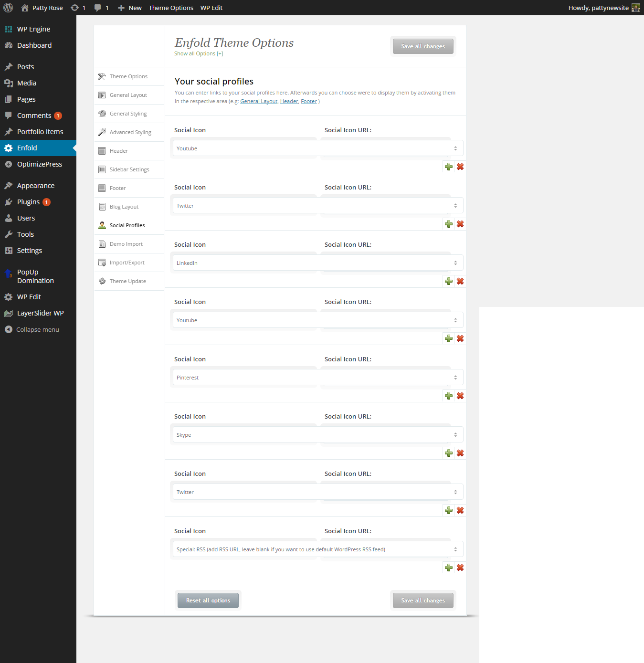Click the Plugins plug icon in the sidebar

9,202
